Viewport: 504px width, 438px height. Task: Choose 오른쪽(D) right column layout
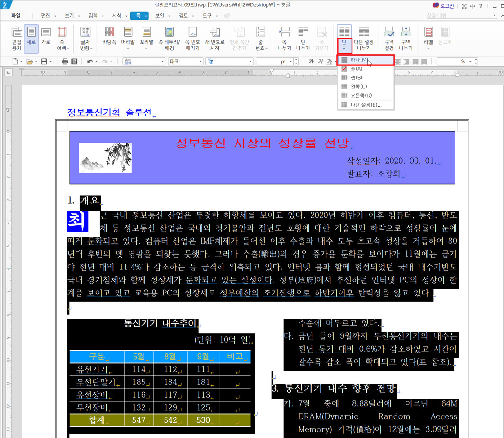point(366,95)
